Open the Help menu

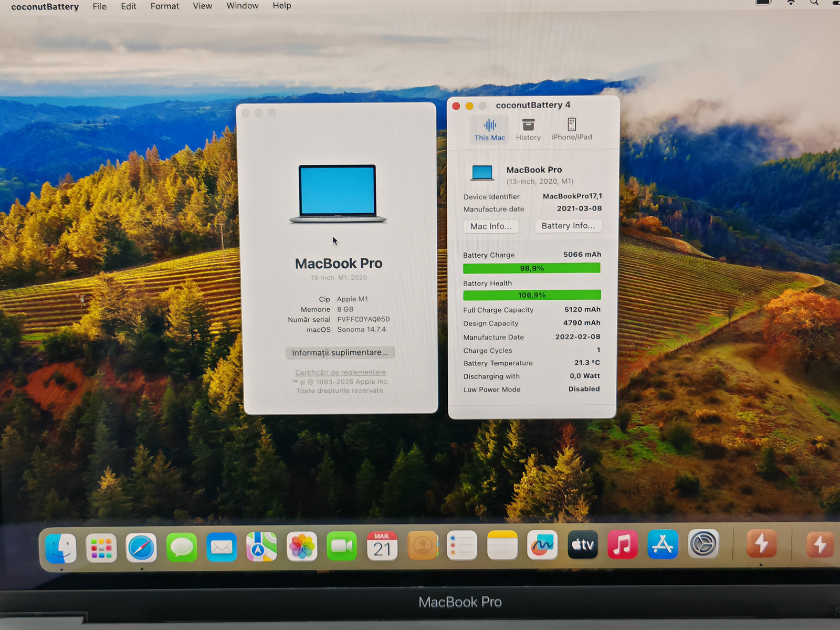point(282,5)
